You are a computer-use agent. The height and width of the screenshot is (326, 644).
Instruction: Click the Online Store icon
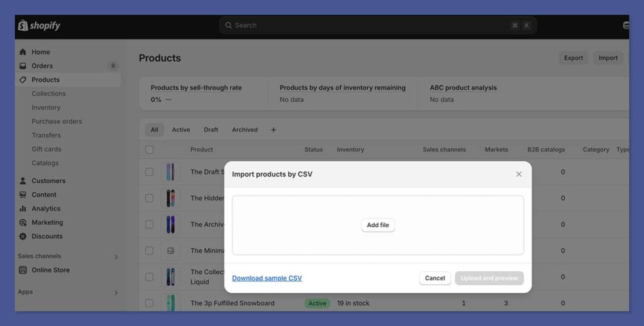[x=23, y=270]
